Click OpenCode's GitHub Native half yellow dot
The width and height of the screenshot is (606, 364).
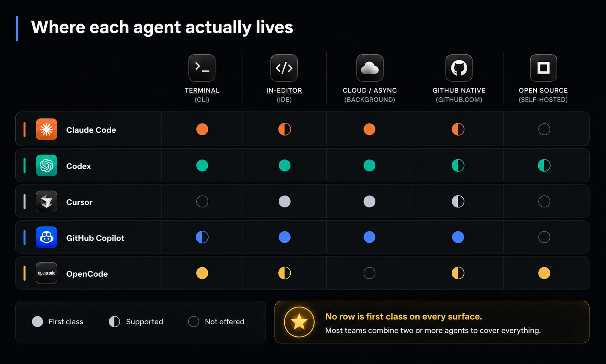coord(458,273)
